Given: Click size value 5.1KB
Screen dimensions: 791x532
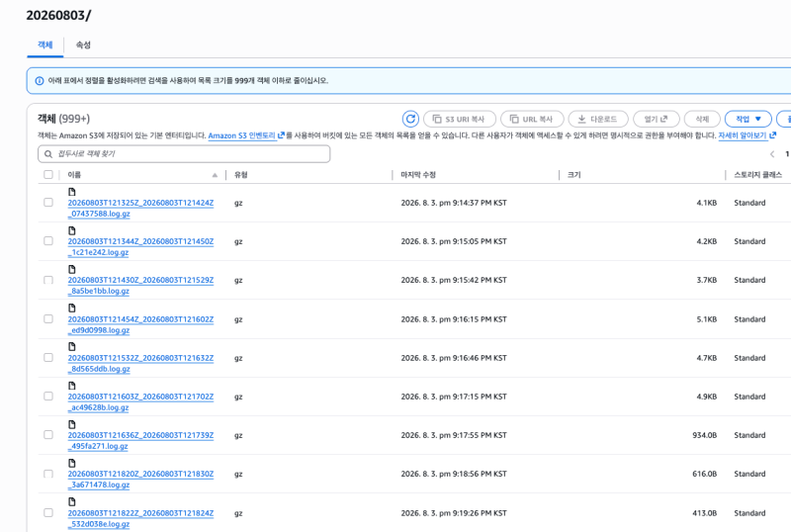Looking at the screenshot, I should tap(707, 319).
